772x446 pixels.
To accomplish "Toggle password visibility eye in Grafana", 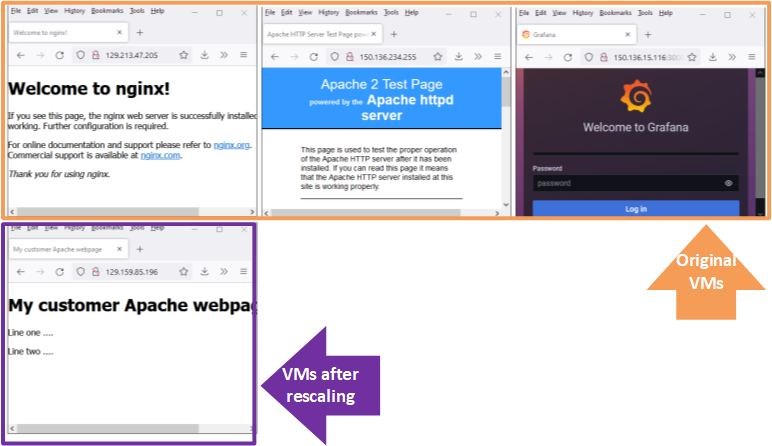I will (x=728, y=183).
